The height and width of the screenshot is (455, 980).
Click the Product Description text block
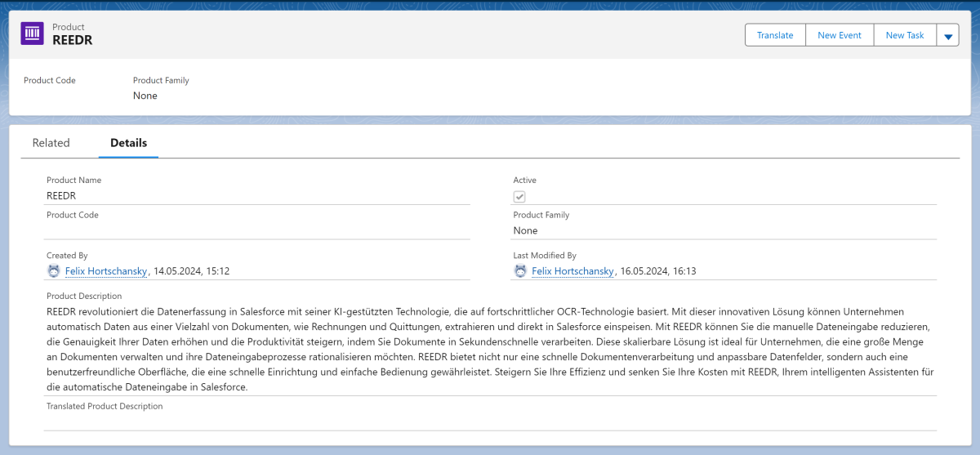point(490,350)
